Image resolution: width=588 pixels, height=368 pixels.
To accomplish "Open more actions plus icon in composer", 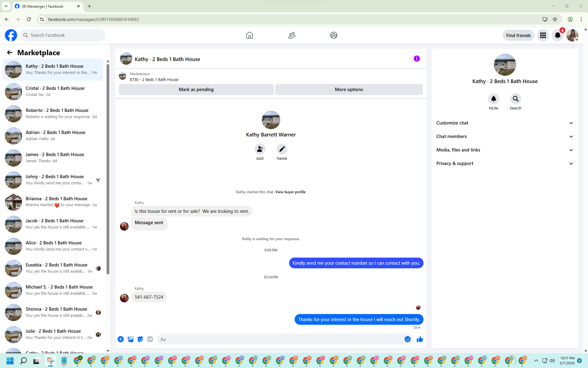I will pos(121,339).
